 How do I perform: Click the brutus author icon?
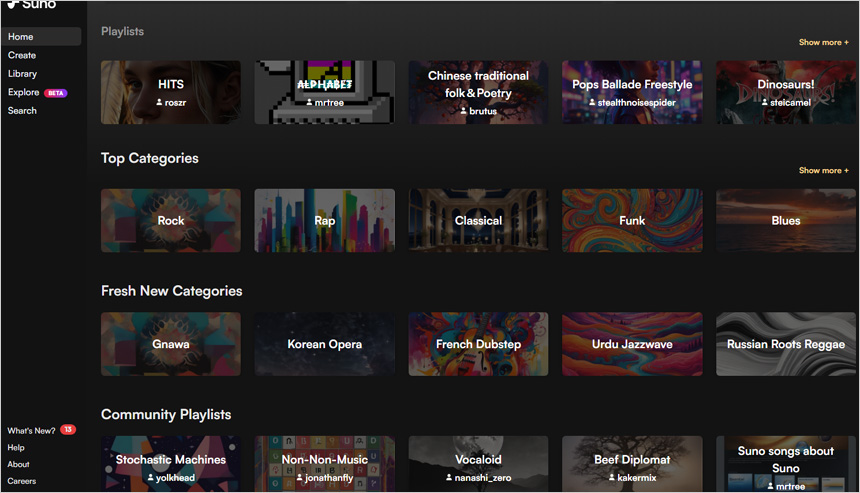pyautogui.click(x=464, y=111)
